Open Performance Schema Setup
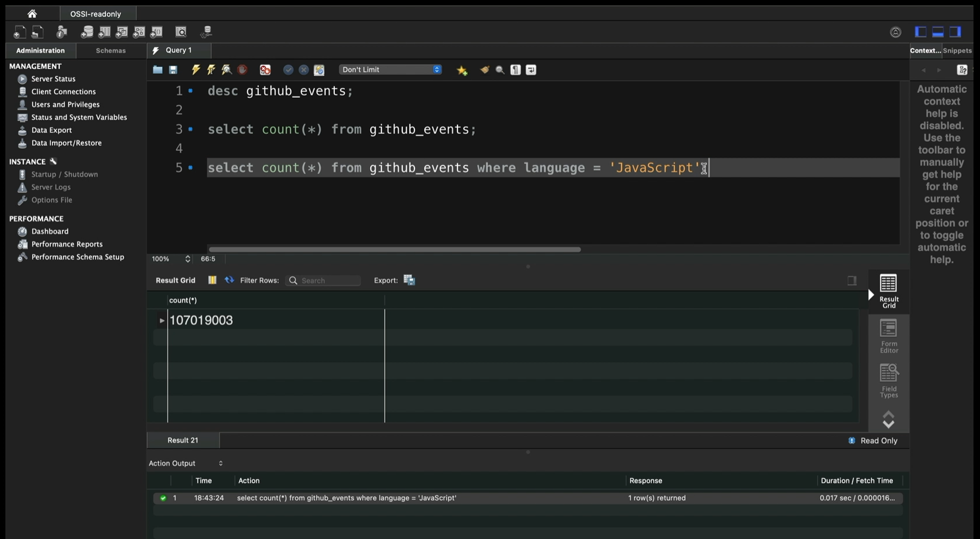 click(77, 257)
